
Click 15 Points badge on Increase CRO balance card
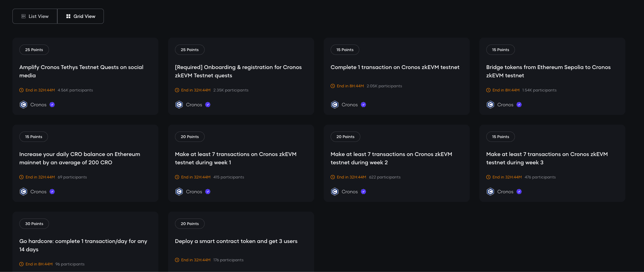[34, 137]
